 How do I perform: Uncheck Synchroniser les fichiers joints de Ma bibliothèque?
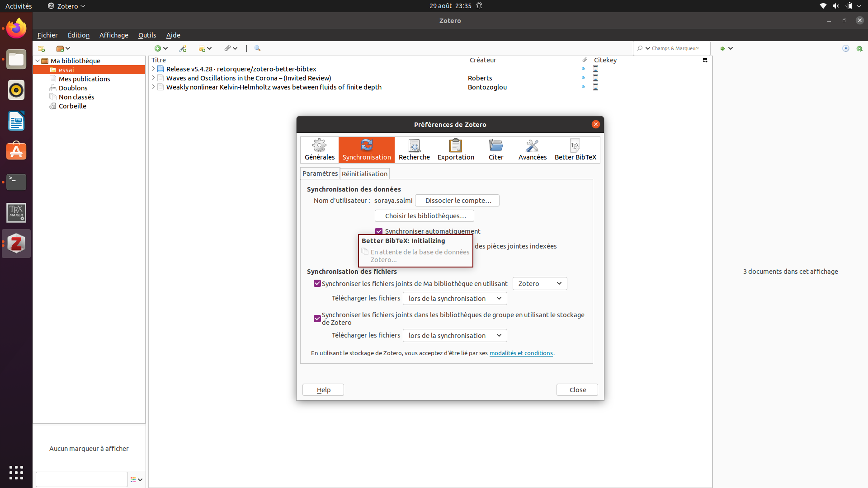click(317, 284)
